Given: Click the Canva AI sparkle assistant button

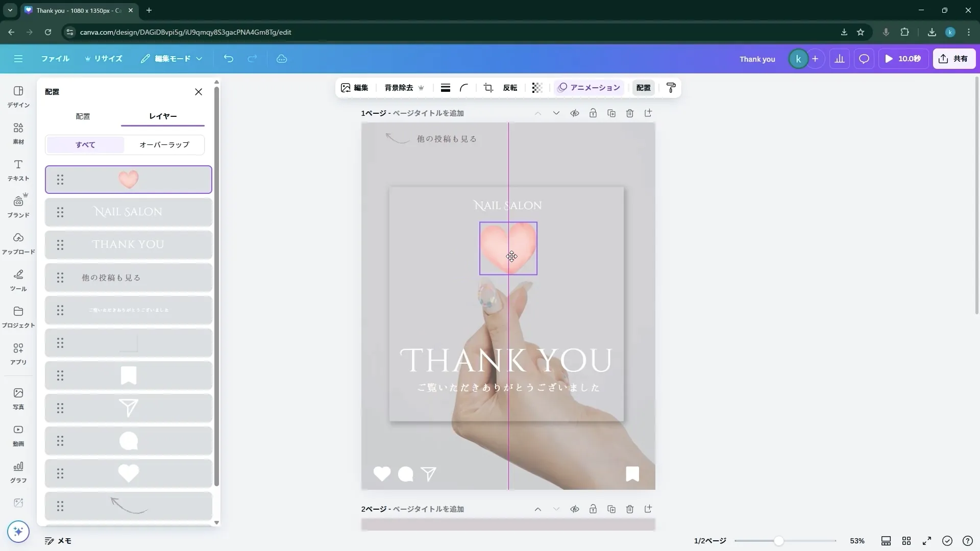Looking at the screenshot, I should [x=18, y=532].
